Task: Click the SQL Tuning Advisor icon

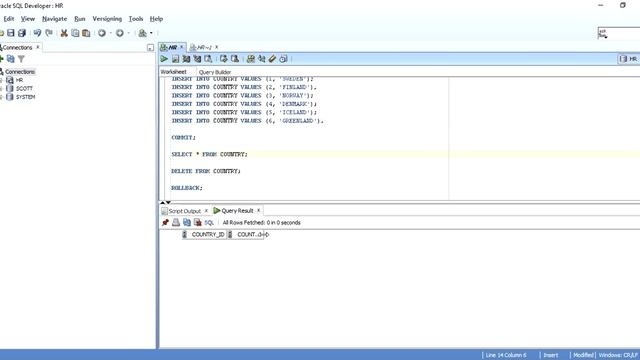Action: (x=208, y=59)
